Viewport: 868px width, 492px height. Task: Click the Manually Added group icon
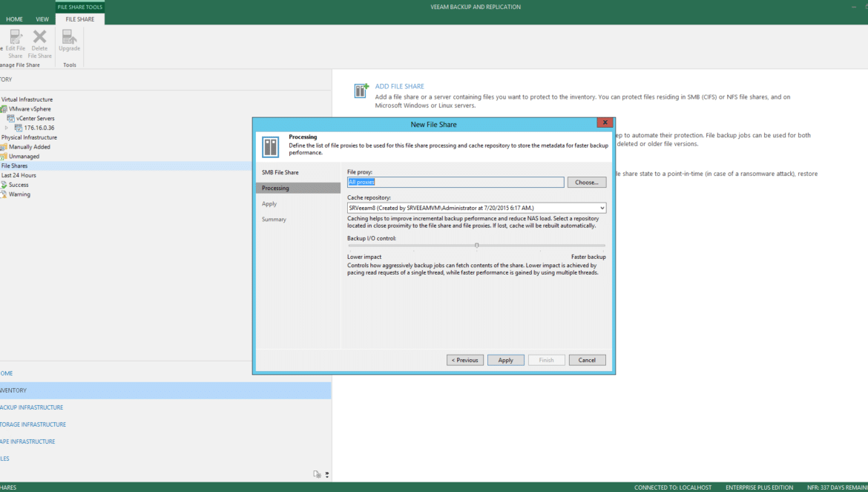3,147
